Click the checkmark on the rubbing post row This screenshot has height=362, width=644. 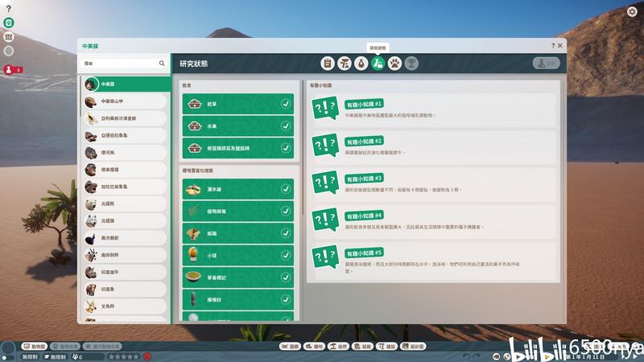click(286, 299)
